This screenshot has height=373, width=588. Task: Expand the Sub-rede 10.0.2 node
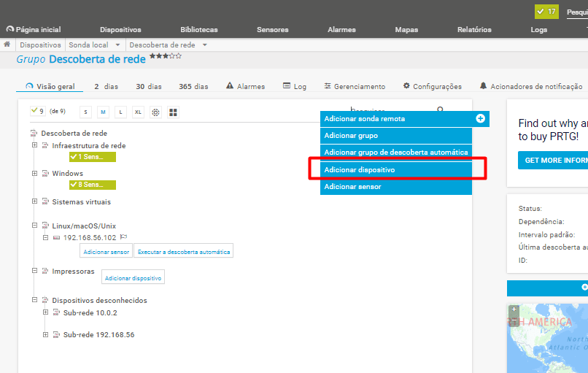point(45,312)
